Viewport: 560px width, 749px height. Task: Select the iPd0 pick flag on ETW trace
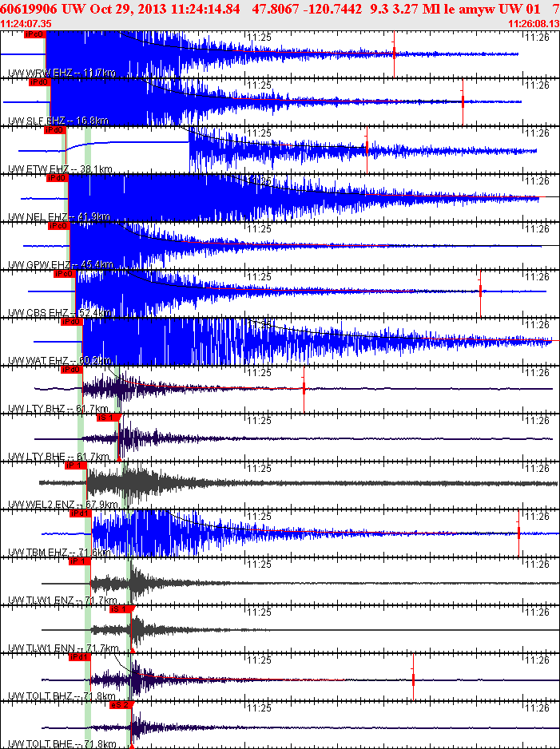click(x=54, y=130)
